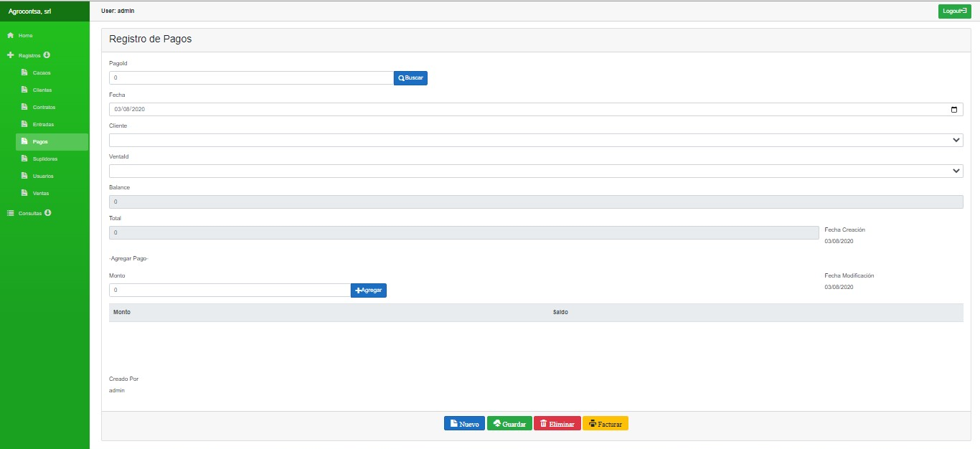The height and width of the screenshot is (449, 980).
Task: Click the yellow Facturar button
Action: (606, 424)
